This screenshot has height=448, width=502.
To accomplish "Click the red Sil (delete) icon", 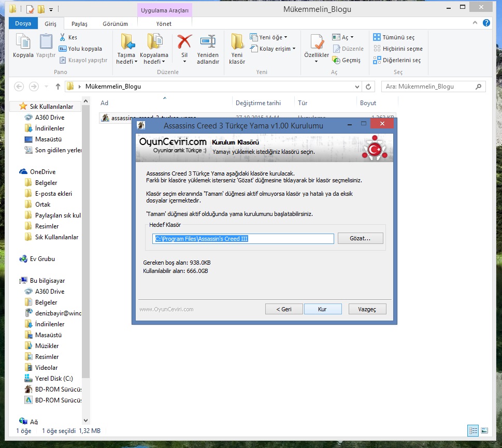I will coord(184,41).
